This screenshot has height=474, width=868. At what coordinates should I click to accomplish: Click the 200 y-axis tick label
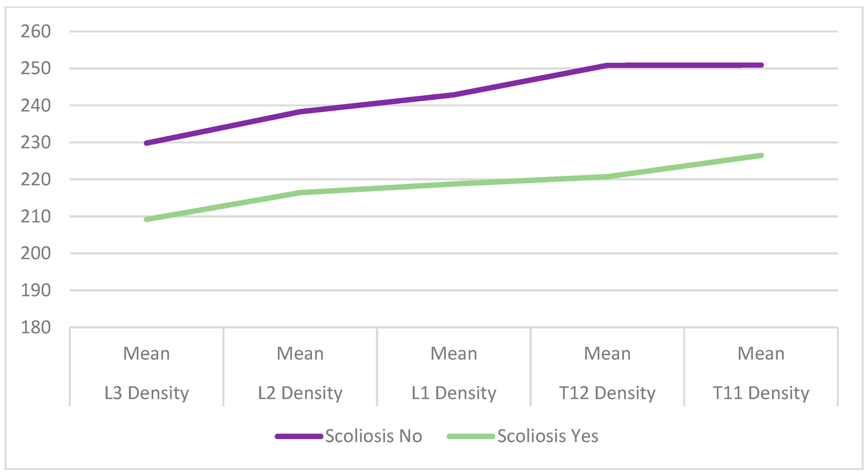[x=36, y=253]
